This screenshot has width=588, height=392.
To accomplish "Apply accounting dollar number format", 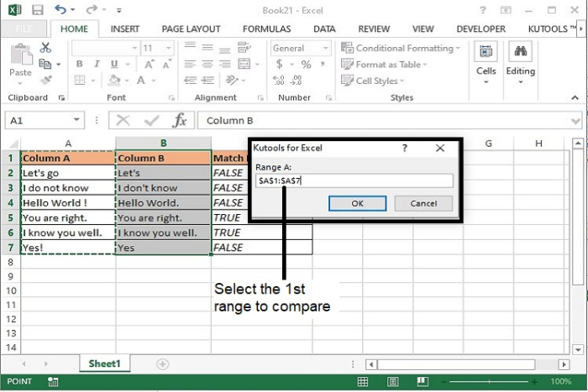I will click(x=279, y=64).
